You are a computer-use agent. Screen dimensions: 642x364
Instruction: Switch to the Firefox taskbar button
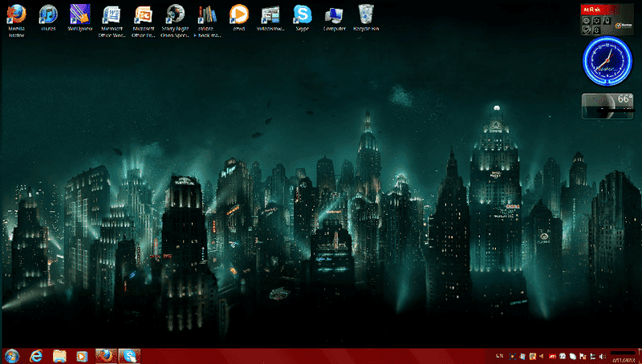(x=107, y=356)
